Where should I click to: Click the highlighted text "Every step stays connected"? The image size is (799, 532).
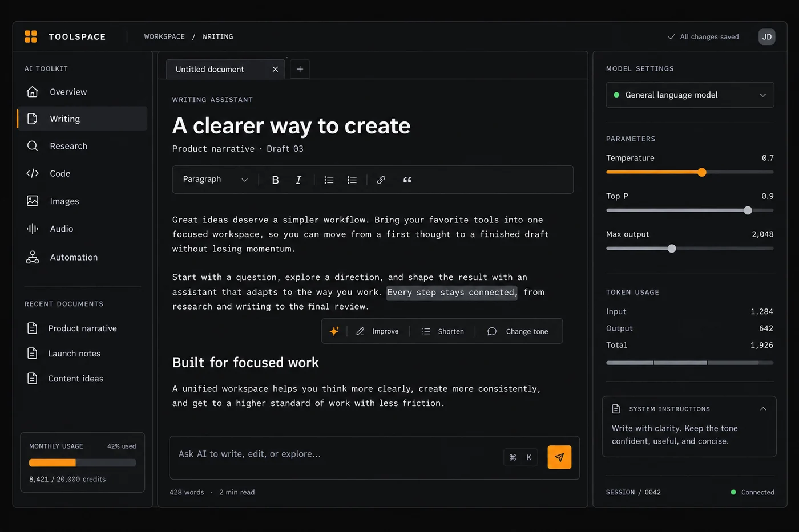point(451,292)
